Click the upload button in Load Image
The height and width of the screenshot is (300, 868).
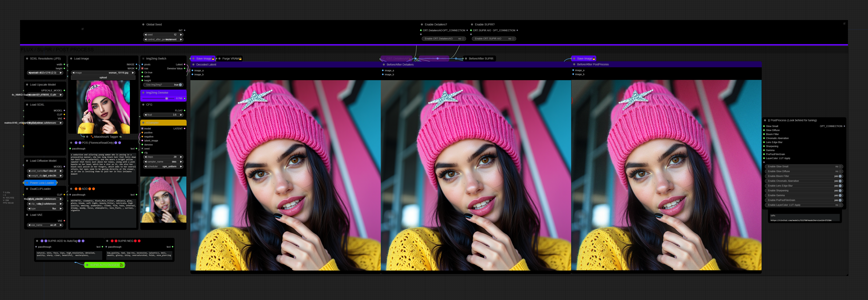click(x=103, y=78)
